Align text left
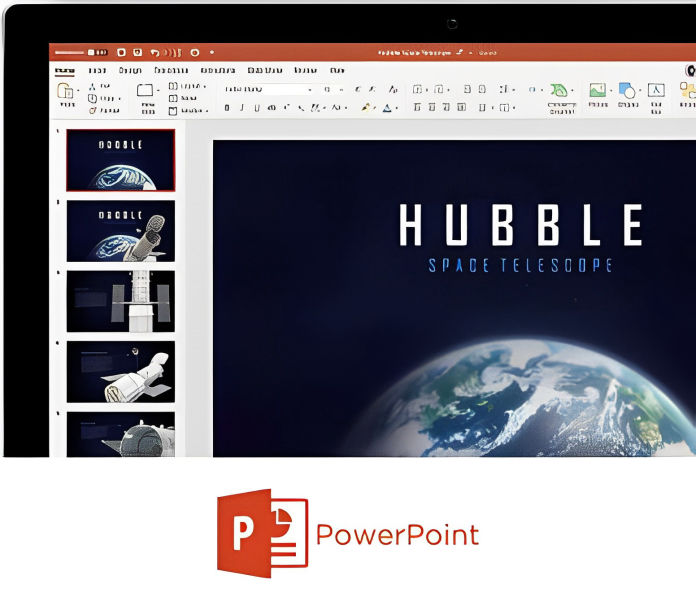696x610 pixels. pyautogui.click(x=417, y=107)
